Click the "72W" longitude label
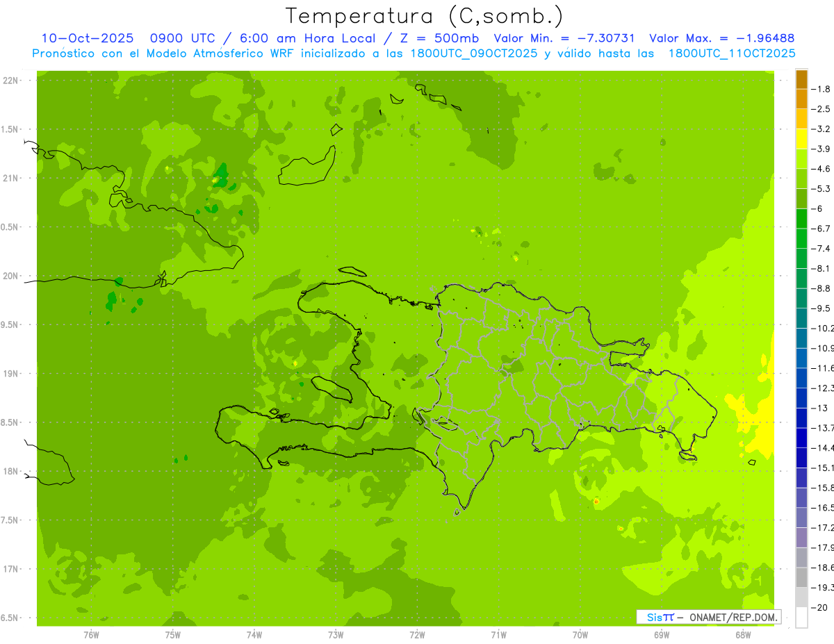 pos(417,635)
